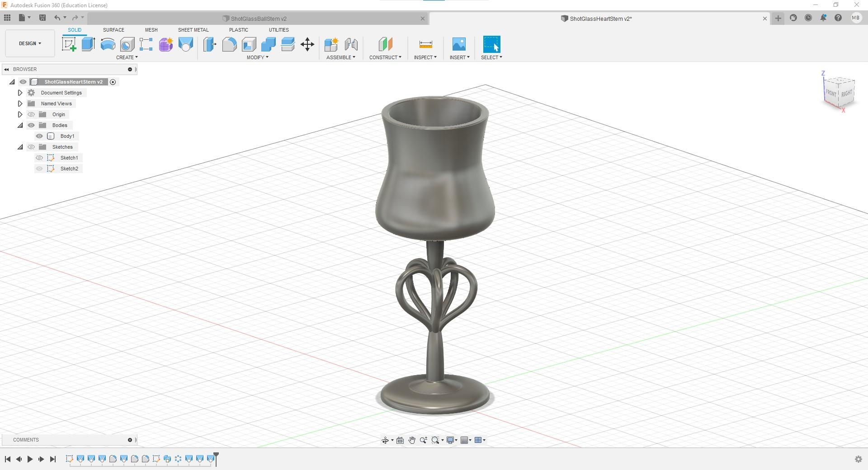The width and height of the screenshot is (868, 470).
Task: Collapse the Sketches folder
Action: tap(20, 147)
